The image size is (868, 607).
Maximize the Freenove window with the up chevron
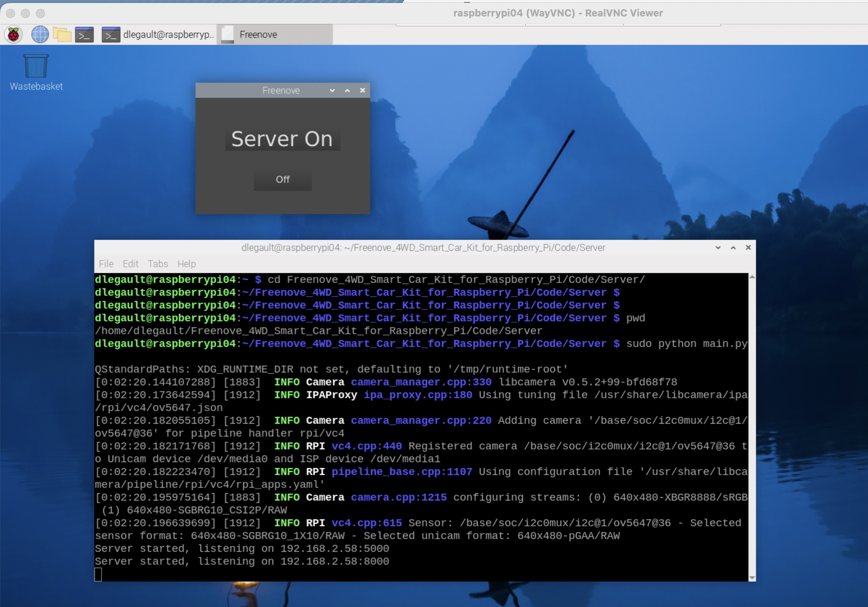click(x=347, y=90)
